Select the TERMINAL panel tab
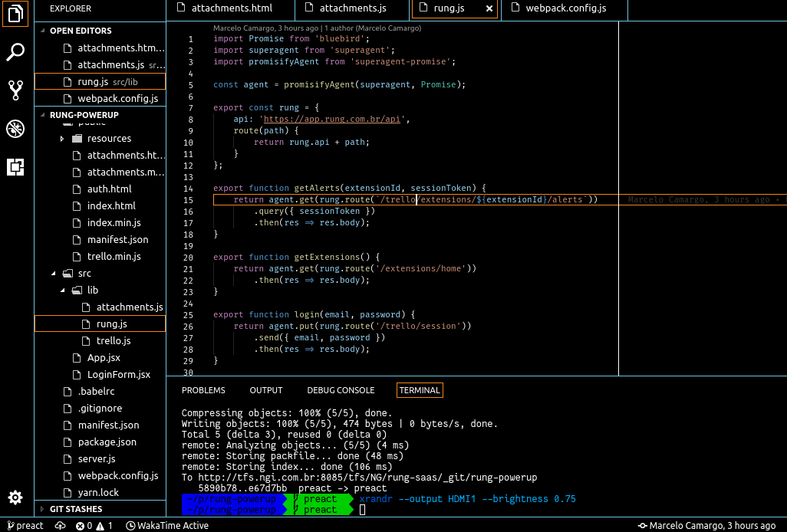Viewport: 787px width, 532px height. (420, 390)
